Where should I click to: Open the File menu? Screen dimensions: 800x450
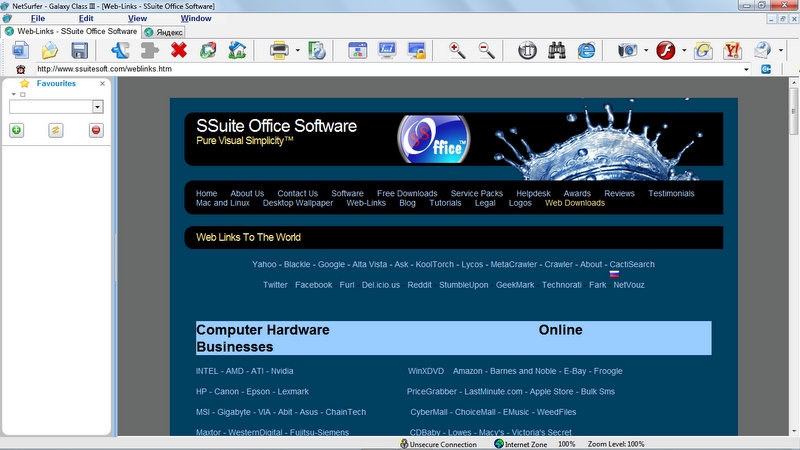coord(38,18)
